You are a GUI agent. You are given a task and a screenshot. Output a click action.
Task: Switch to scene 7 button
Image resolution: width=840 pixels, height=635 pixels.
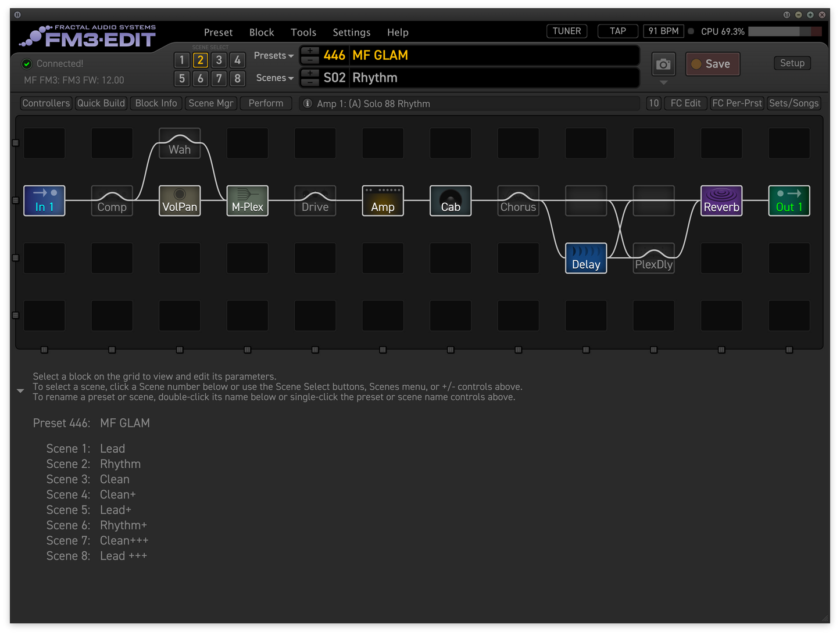point(219,78)
